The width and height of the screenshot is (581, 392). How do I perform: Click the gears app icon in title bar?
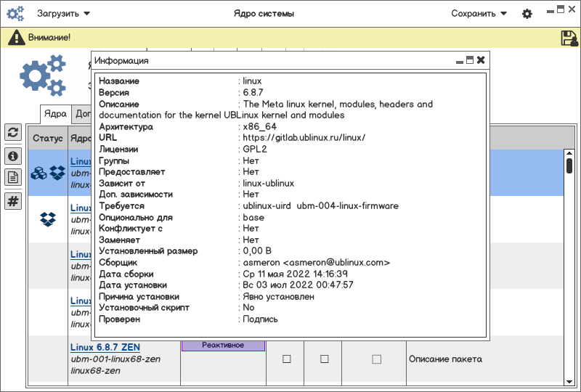pos(16,13)
